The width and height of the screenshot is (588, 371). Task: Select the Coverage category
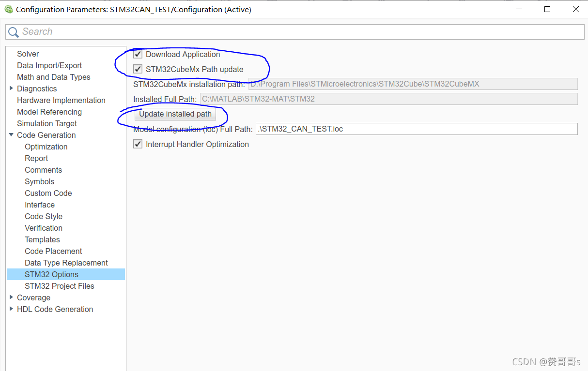coord(33,297)
